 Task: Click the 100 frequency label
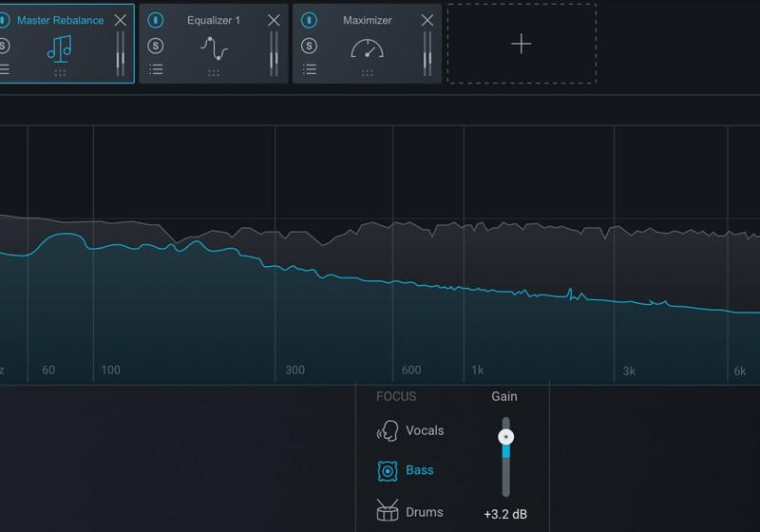(110, 370)
